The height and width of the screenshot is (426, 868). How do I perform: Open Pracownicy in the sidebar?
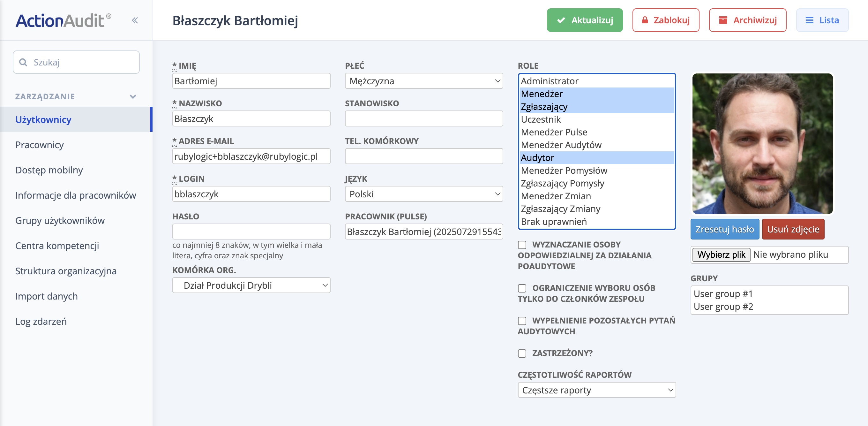40,145
